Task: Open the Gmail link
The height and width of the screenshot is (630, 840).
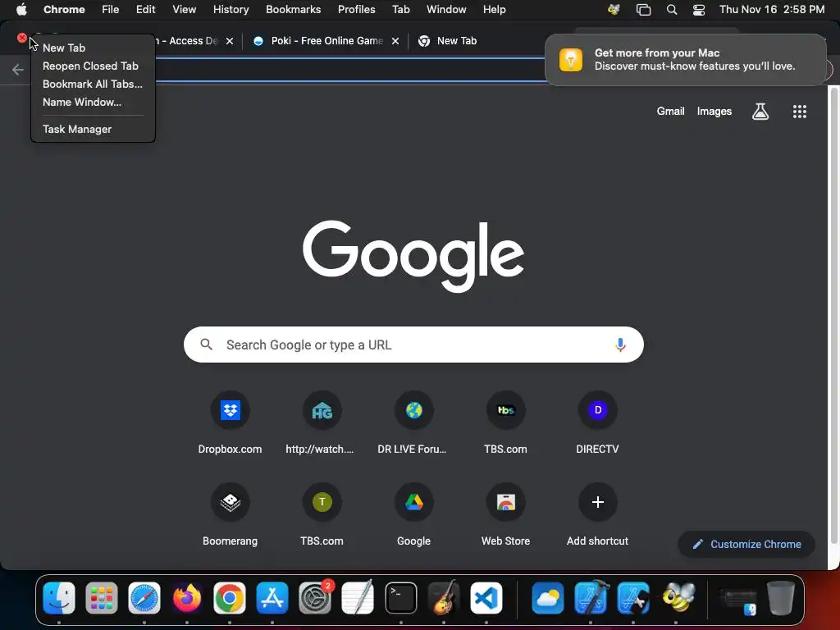Action: click(x=671, y=112)
